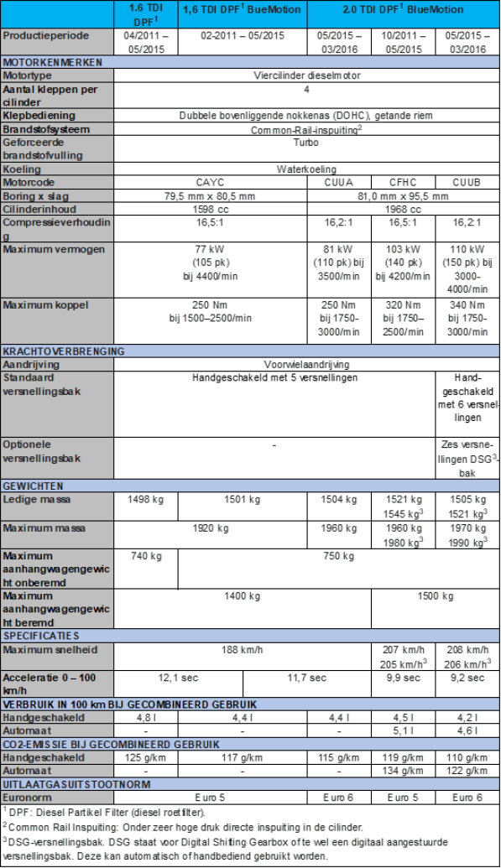
Task: Click the KRACHTOVERBRENGING section heading
Action: [x=250, y=351]
